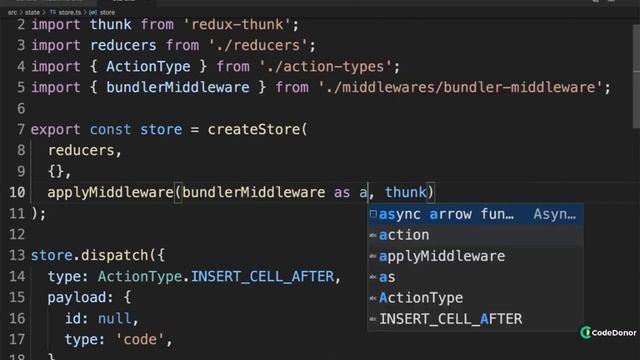The image size is (640, 360).
Task: Click the './middlewares/bundler-middleware' path string
Action: pyautogui.click(x=460, y=87)
